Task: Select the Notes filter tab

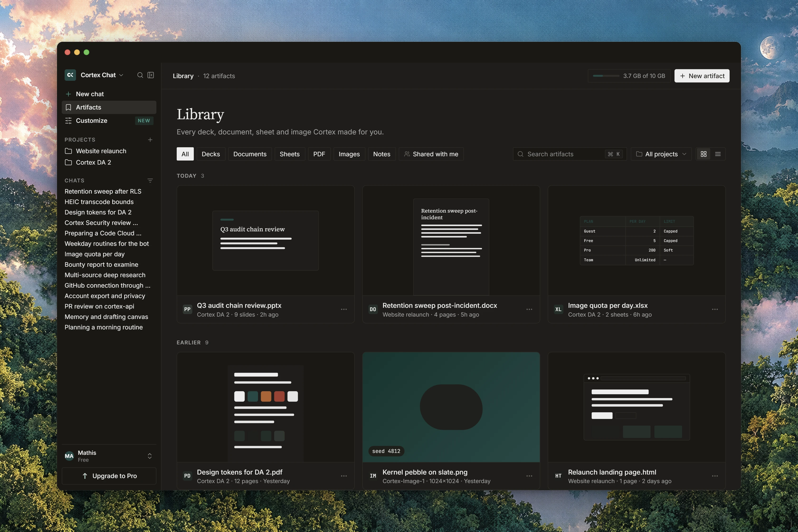Action: [382, 154]
